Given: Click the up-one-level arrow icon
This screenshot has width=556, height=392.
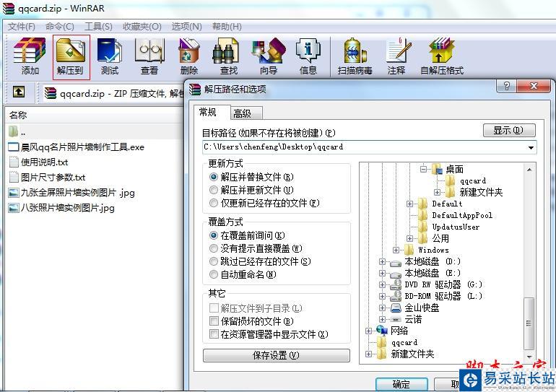Looking at the screenshot, I should coord(19,92).
